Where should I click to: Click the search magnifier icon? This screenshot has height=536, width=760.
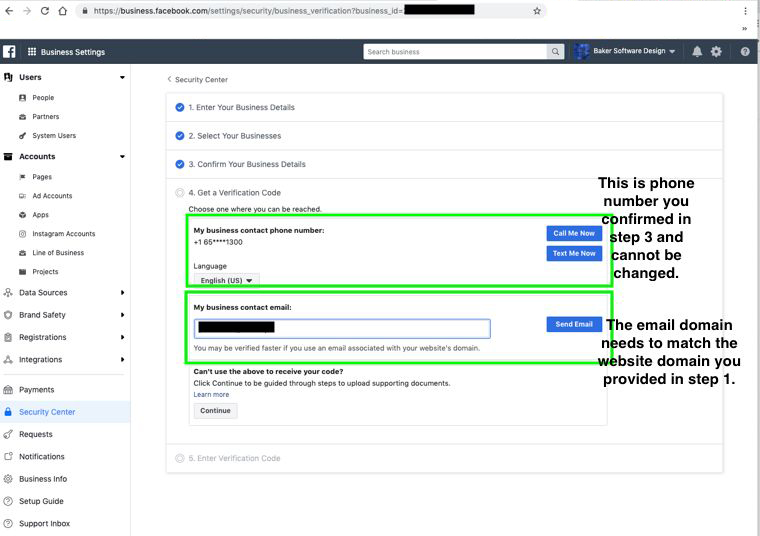(555, 51)
